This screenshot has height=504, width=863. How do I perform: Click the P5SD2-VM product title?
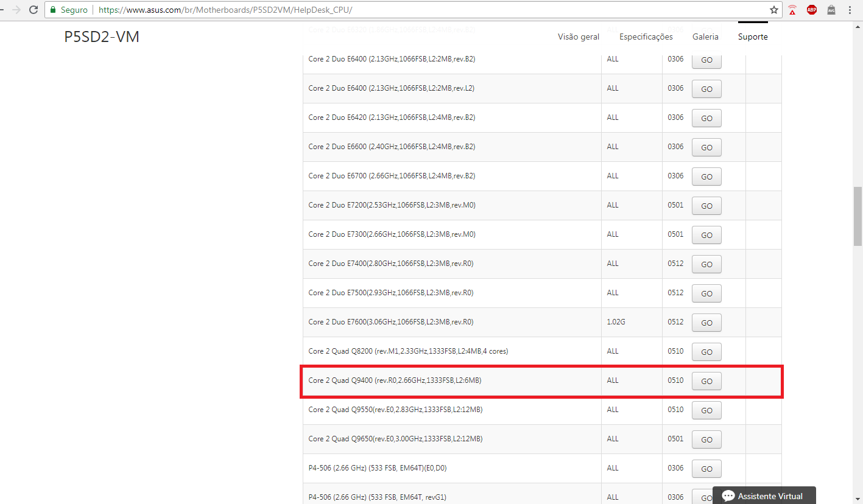pos(102,37)
